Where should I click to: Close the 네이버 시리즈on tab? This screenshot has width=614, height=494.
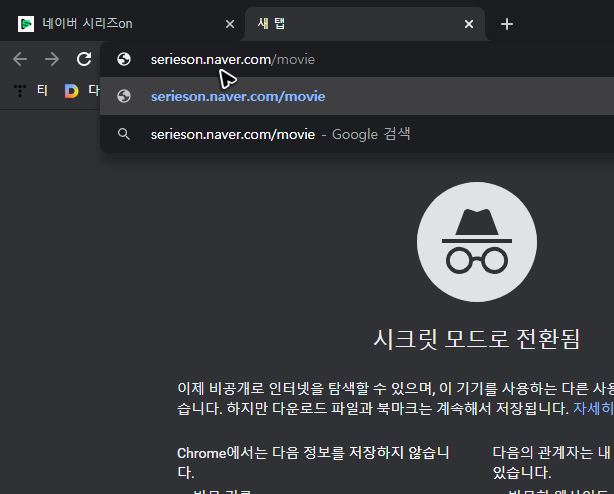click(230, 24)
